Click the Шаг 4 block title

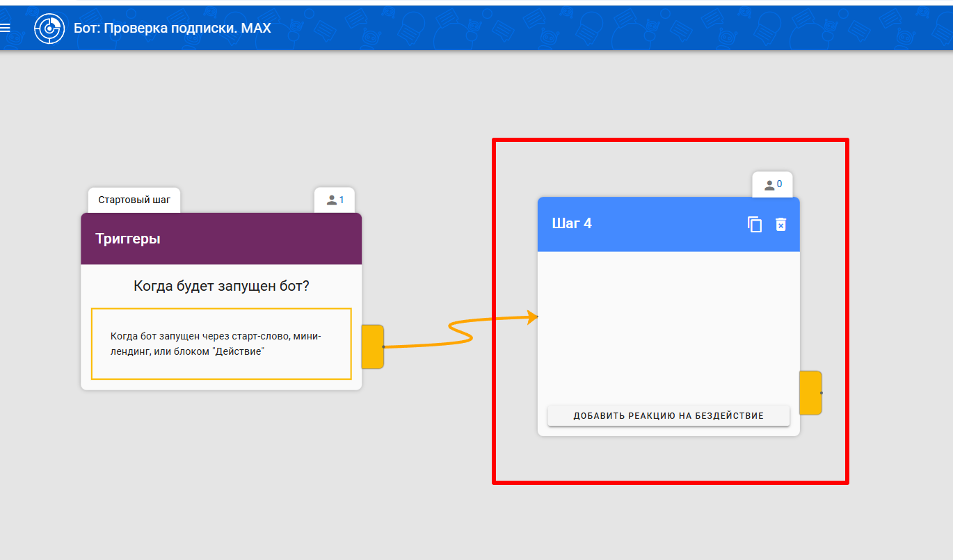(x=572, y=223)
